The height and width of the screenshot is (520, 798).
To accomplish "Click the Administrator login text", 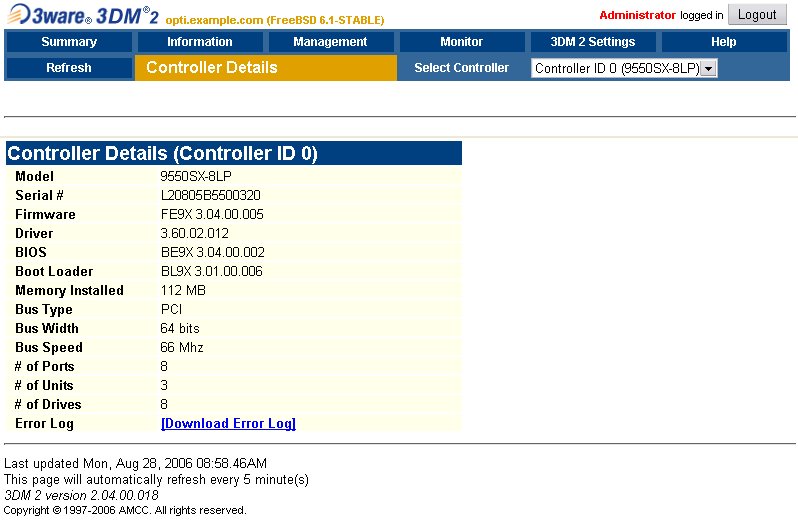I will point(637,15).
